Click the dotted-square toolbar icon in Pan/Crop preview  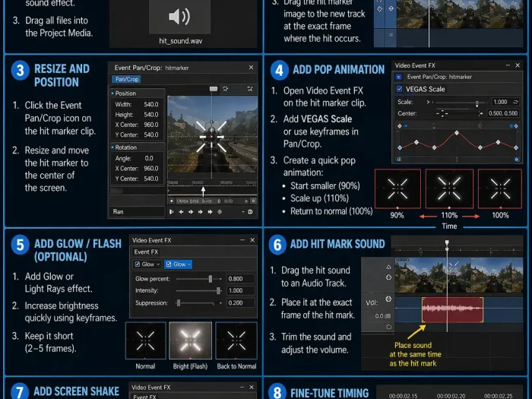coord(226,89)
